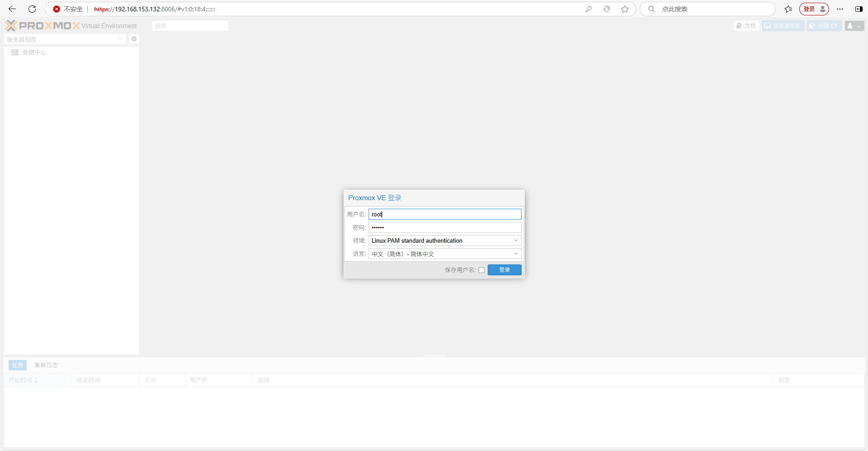Sort by 开始时间 column header
The width and height of the screenshot is (868, 451).
coord(38,380)
